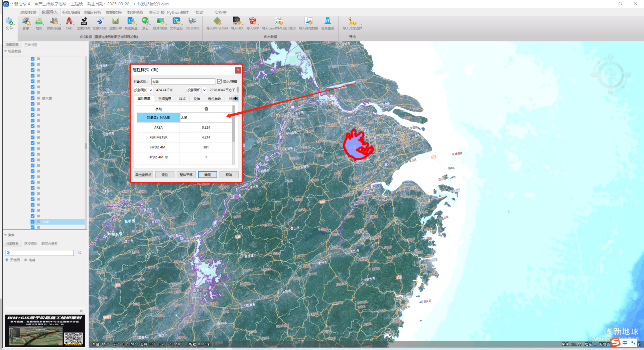The image size is (644, 350).
Task: Toggle the checkbox of the 纳木错 layer
Action: [32, 98]
